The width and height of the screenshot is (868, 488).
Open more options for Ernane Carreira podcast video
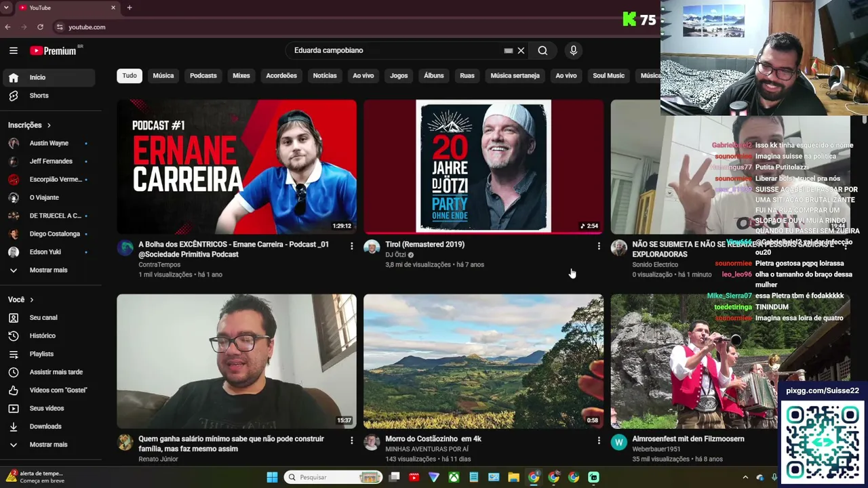click(351, 246)
